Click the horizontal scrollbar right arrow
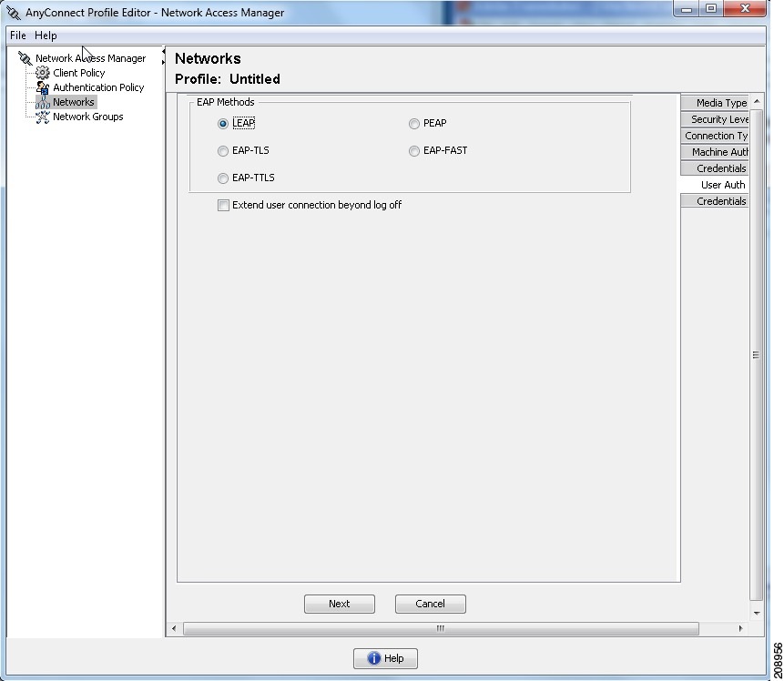The image size is (784, 681). pos(740,628)
